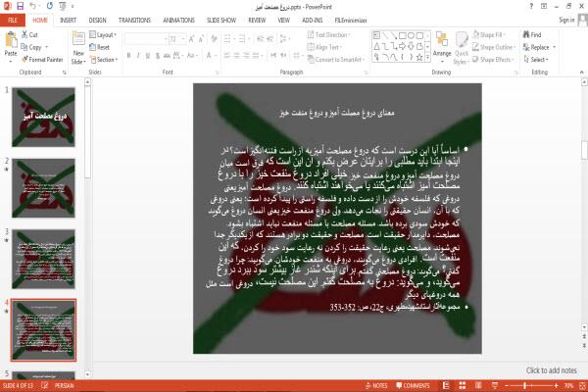The width and height of the screenshot is (588, 392).
Task: Toggle the Notes pane in status bar
Action: 376,385
